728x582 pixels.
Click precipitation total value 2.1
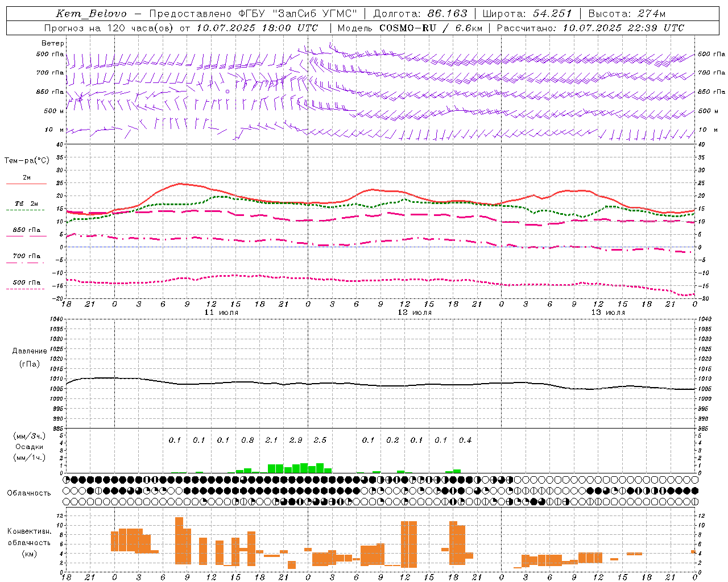tap(271, 440)
